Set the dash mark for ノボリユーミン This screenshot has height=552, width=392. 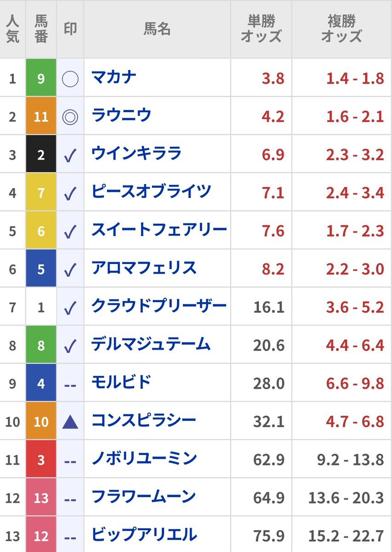coord(70,461)
